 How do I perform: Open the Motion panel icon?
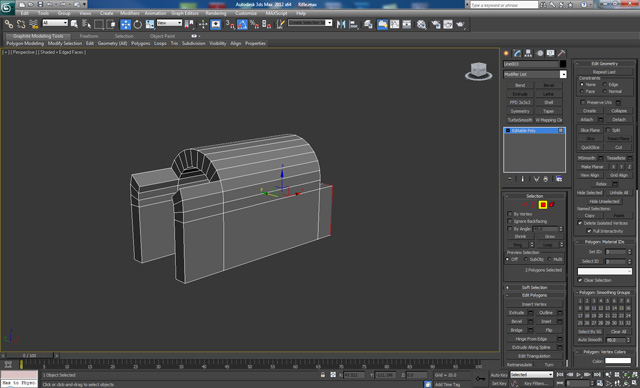pos(540,53)
